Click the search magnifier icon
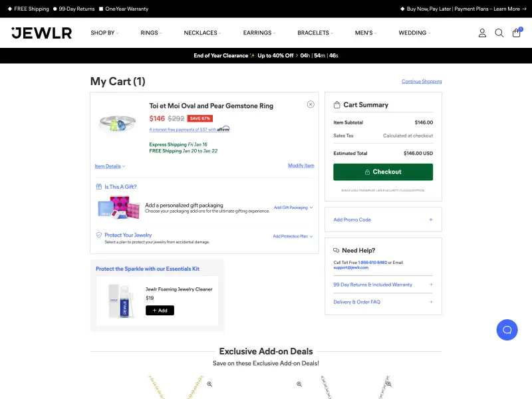 coord(499,33)
